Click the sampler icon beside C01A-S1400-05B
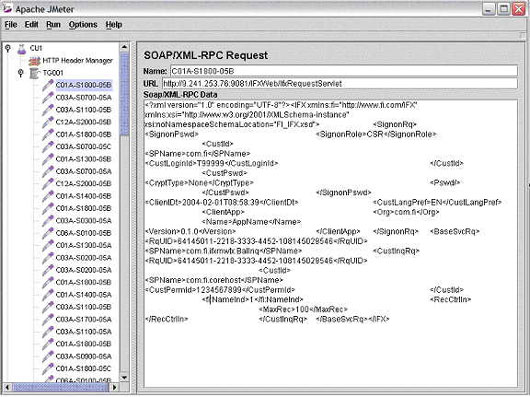530x397 pixels. click(48, 196)
